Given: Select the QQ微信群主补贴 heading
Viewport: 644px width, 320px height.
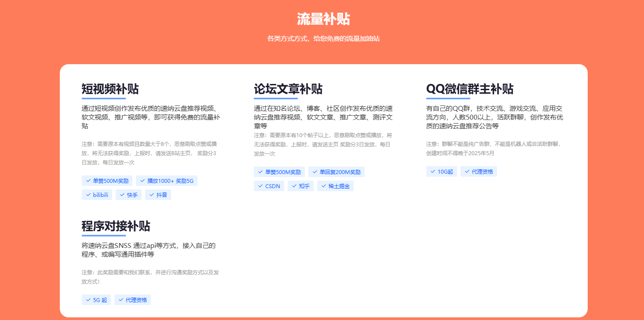Looking at the screenshot, I should [469, 89].
